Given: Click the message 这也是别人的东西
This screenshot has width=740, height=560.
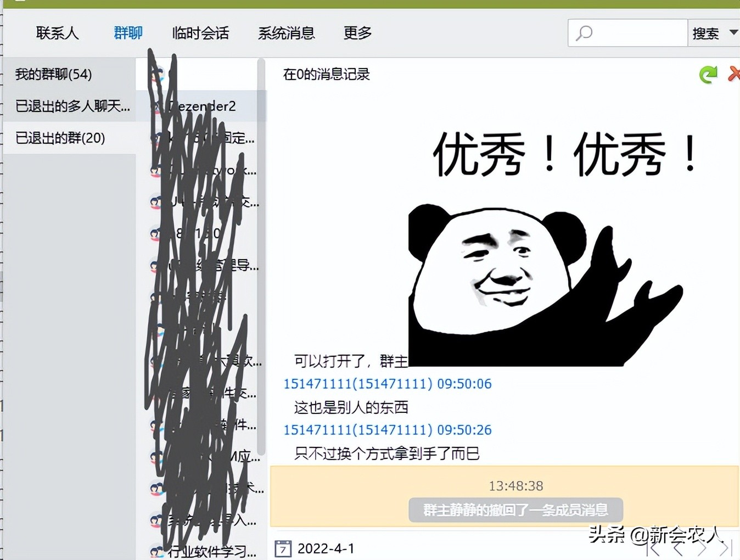Looking at the screenshot, I should coord(351,407).
